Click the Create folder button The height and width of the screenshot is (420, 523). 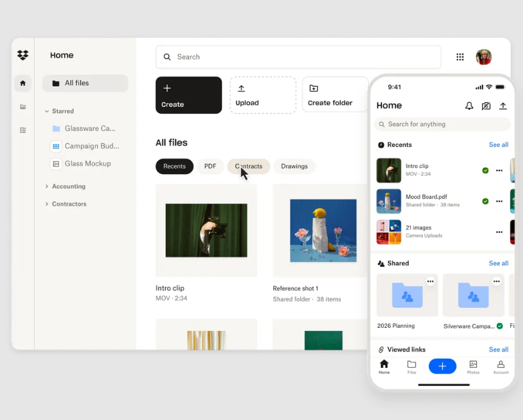pos(335,94)
